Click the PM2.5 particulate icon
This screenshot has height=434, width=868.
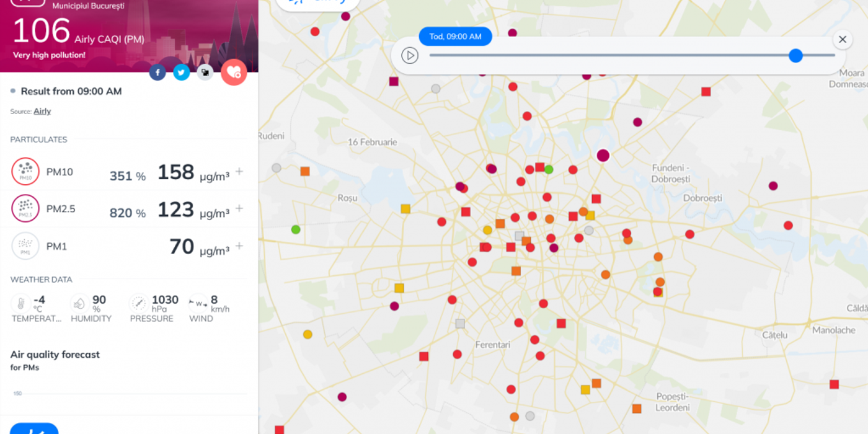[x=25, y=208]
